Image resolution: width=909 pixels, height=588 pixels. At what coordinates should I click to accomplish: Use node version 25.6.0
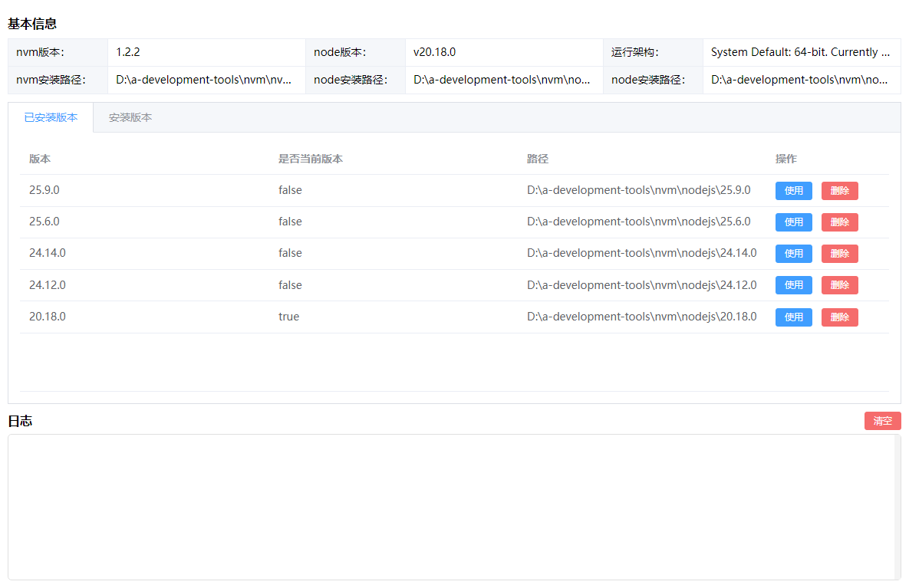tap(793, 222)
